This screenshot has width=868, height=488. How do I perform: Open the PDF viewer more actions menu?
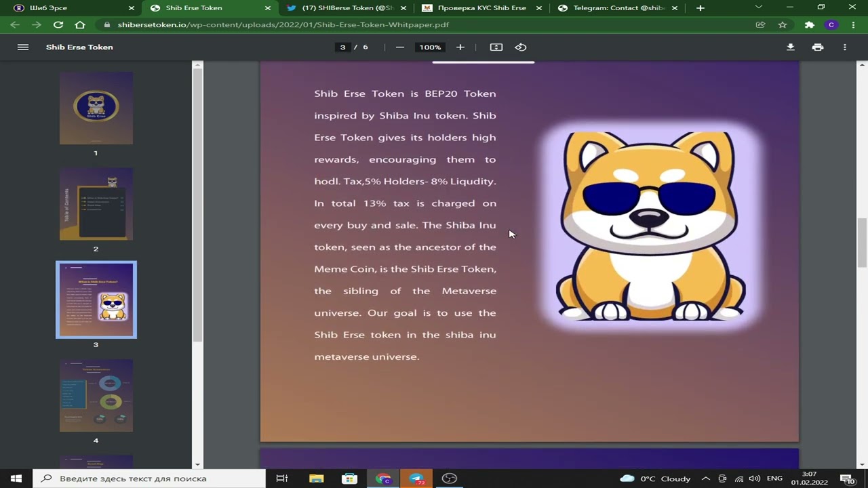coord(845,47)
